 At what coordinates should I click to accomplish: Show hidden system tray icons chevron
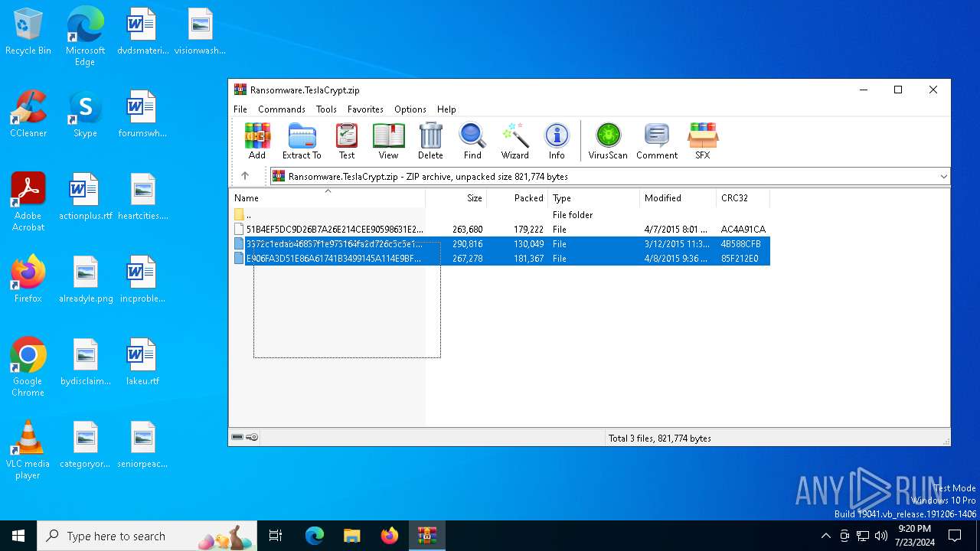[x=825, y=536]
